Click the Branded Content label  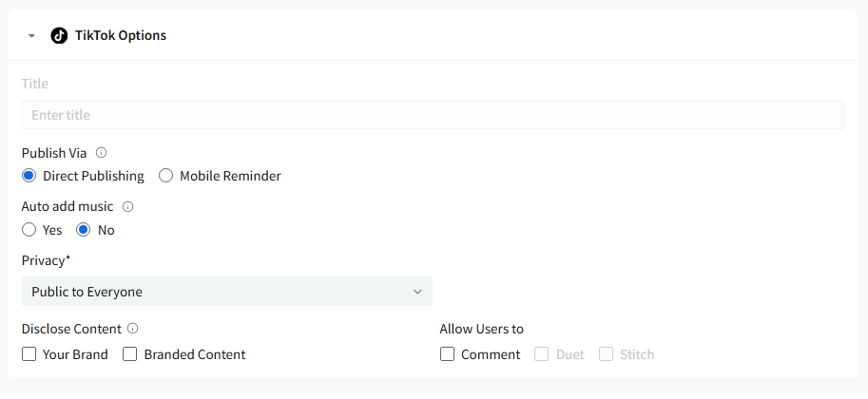[195, 354]
